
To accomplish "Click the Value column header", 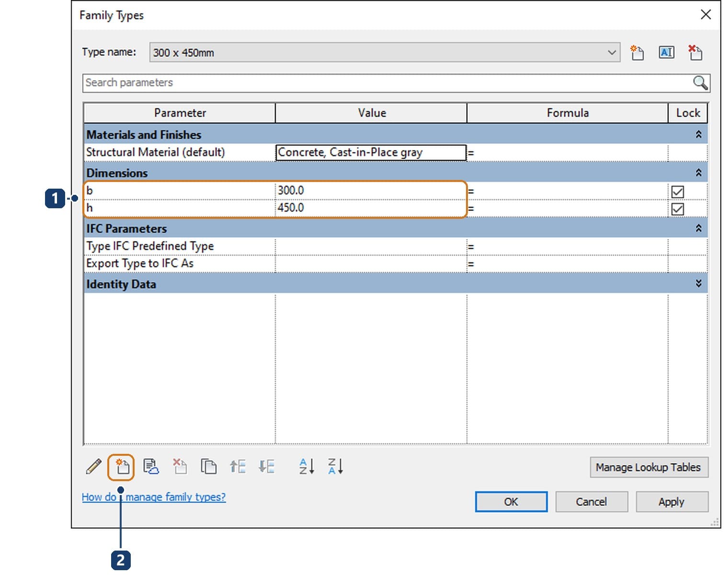I will tap(371, 113).
